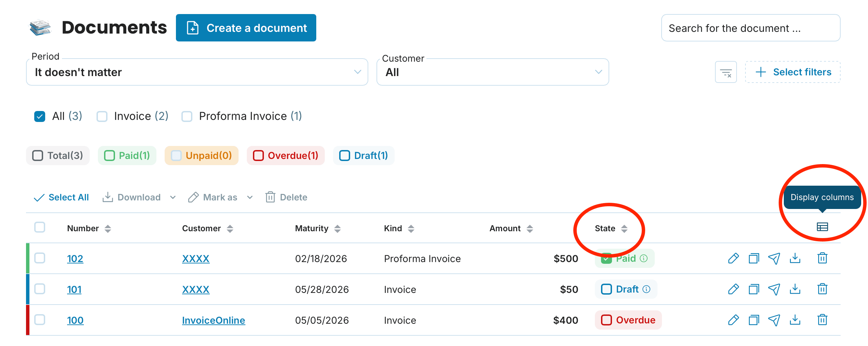Duplicate document 100 using copy icon

754,320
